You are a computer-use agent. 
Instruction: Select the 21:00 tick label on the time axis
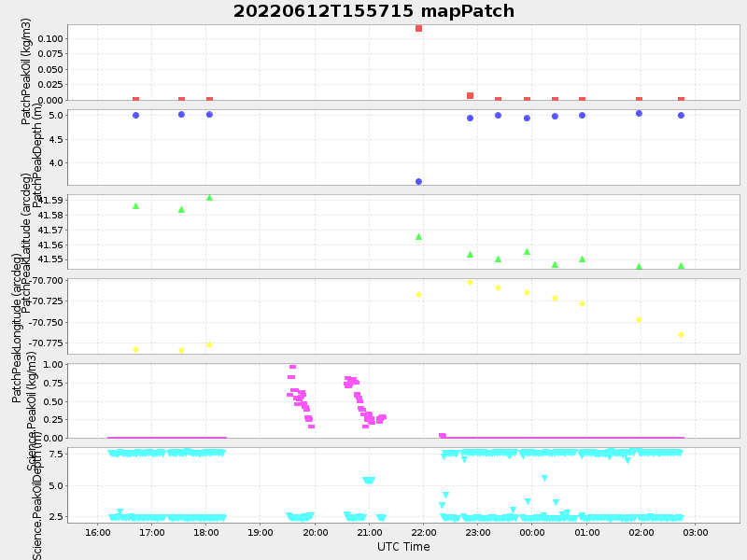point(369,532)
